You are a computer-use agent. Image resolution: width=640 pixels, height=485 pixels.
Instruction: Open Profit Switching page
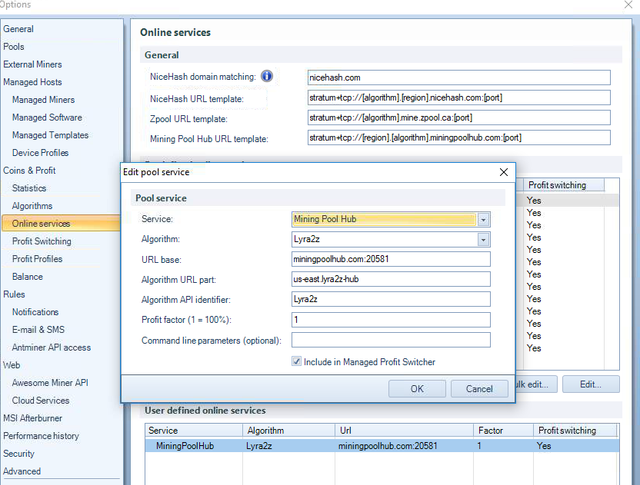tap(42, 241)
